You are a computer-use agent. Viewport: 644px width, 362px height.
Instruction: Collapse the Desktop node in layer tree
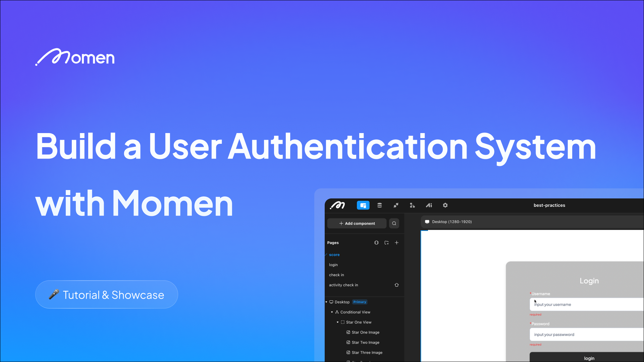tap(326, 302)
